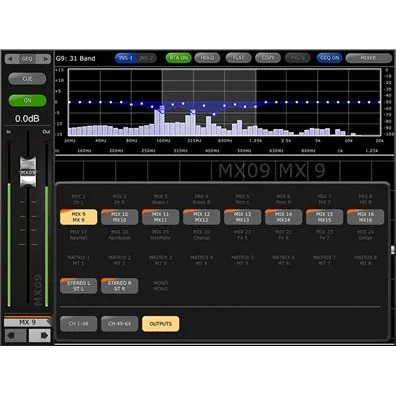Go to previous channel with left arrow

[16, 335]
